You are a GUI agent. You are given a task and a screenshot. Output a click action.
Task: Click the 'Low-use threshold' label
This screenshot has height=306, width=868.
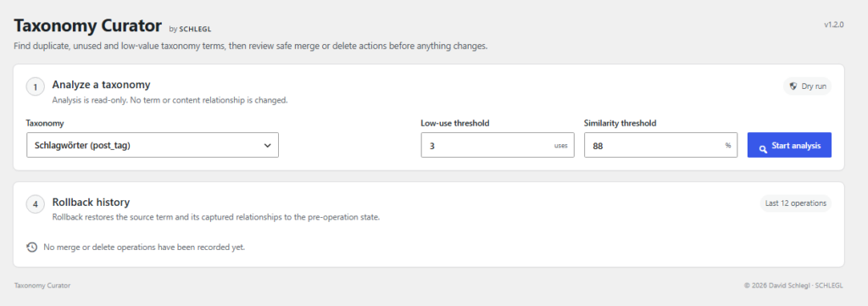(x=455, y=123)
